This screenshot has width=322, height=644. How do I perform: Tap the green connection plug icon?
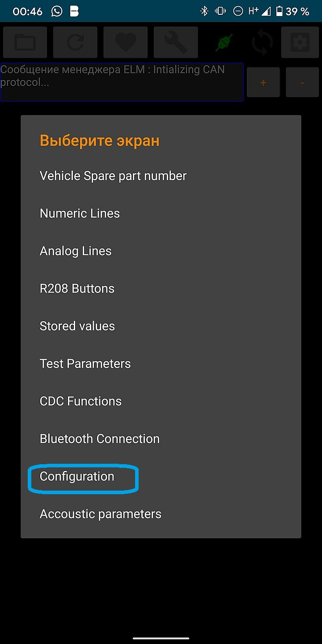point(224,42)
